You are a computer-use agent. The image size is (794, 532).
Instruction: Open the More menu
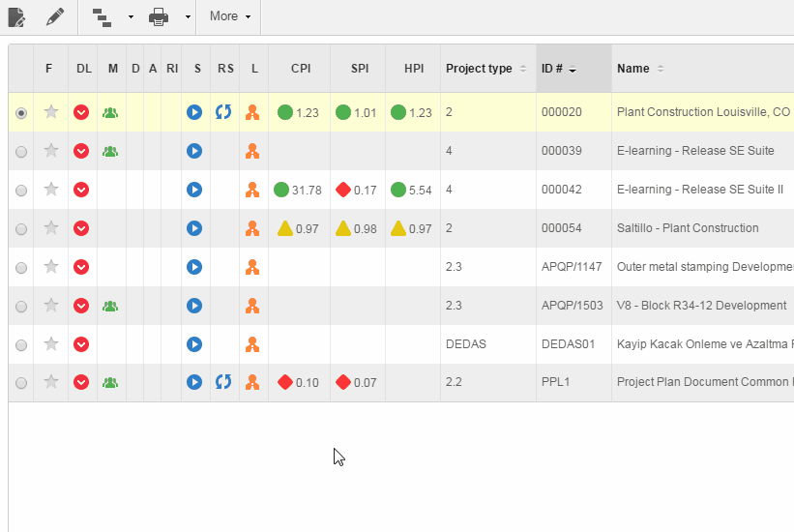(x=229, y=16)
